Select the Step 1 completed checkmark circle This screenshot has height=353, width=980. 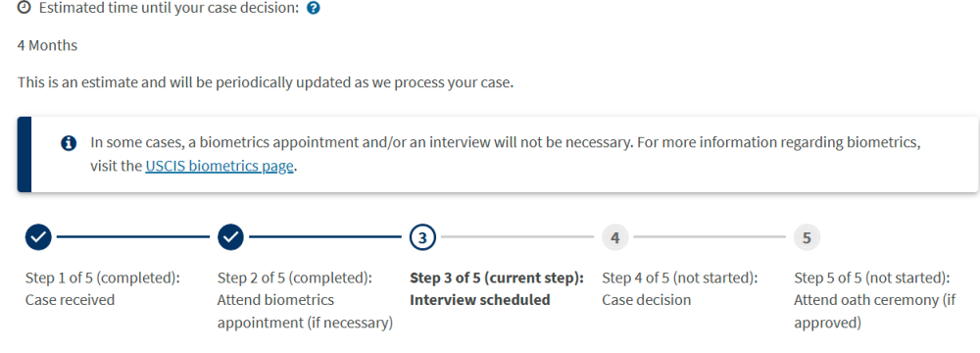(x=38, y=237)
